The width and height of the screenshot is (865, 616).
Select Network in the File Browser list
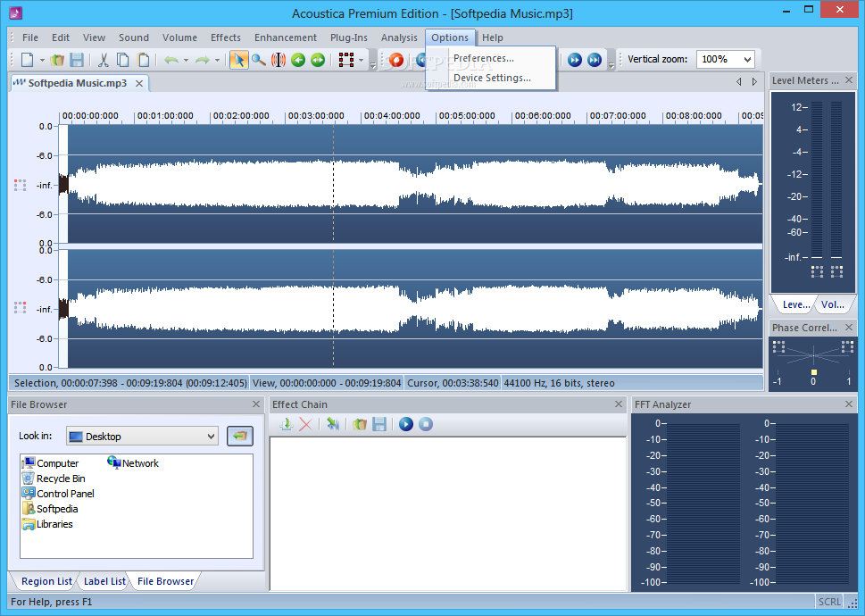[133, 463]
